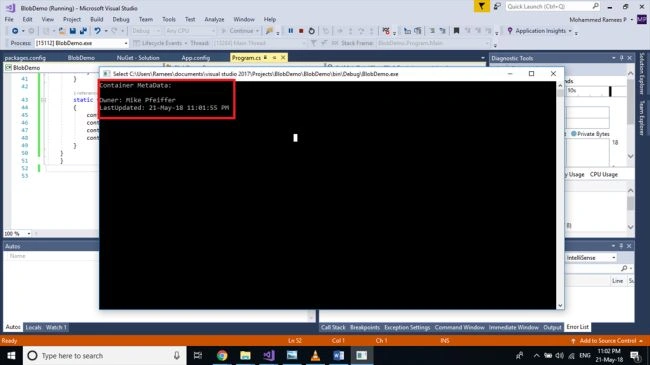
Task: Click the bookmark icon in toolbar
Action: [x=456, y=31]
